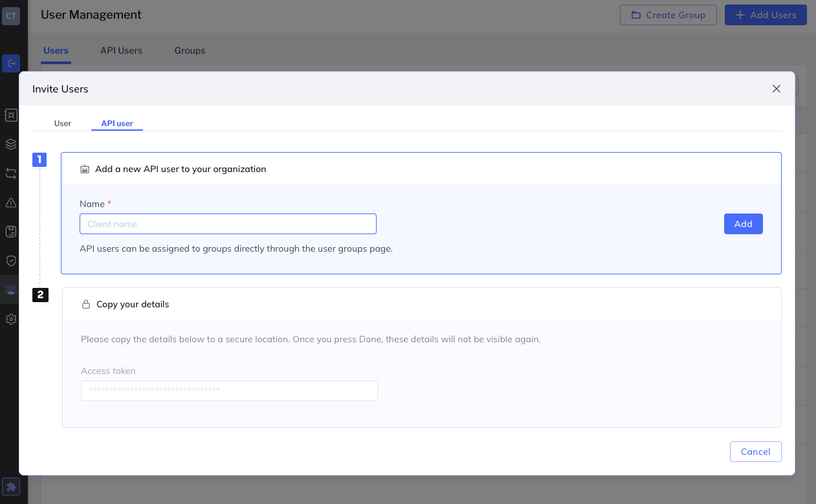Click the CT organization avatar

coord(11,16)
